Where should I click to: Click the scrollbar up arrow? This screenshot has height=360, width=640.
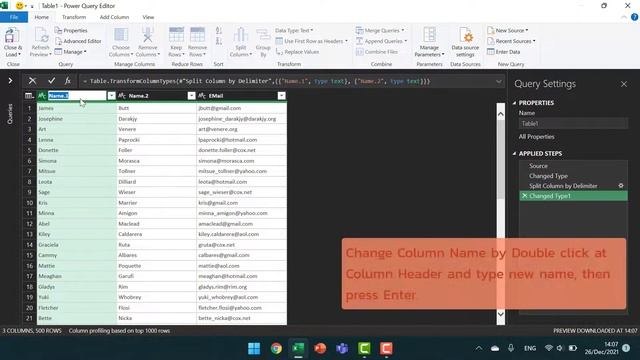tap(500, 114)
